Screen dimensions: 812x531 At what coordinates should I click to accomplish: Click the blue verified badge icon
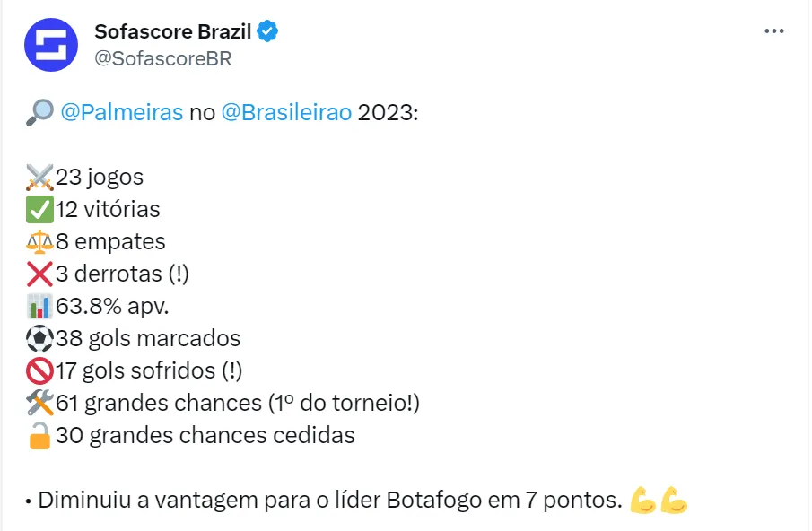click(x=268, y=31)
